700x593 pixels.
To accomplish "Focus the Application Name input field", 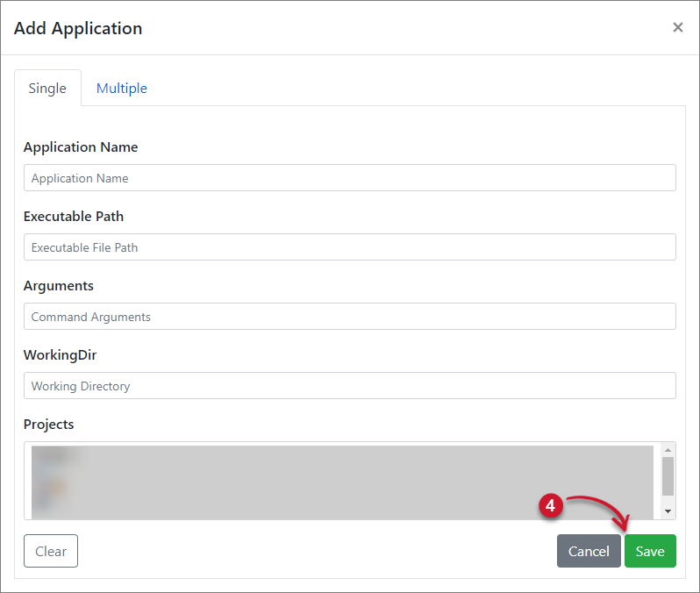I will click(349, 178).
